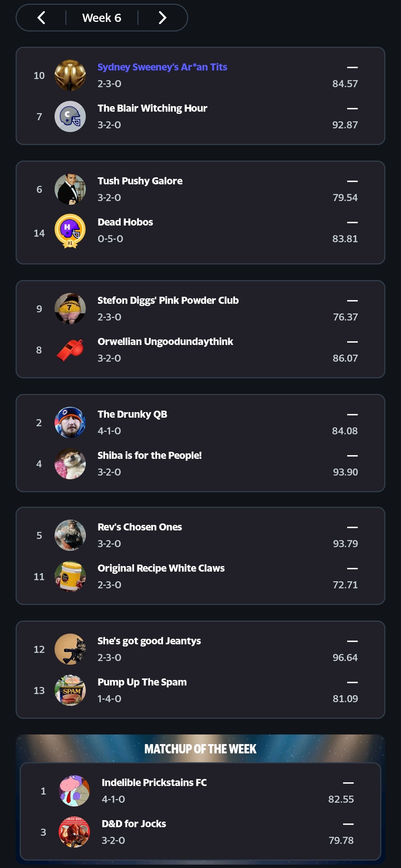
Task: Click The Blair Witching Hour helmet avatar
Action: pos(70,116)
